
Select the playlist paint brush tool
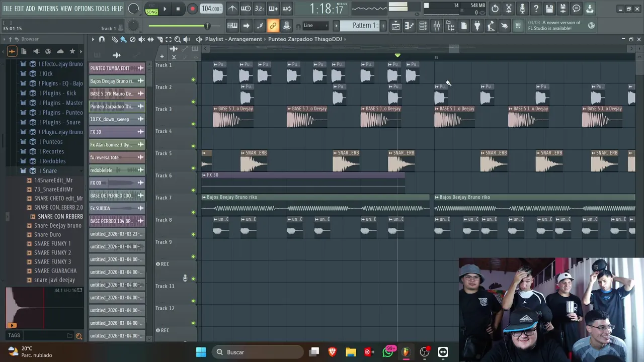tap(123, 39)
